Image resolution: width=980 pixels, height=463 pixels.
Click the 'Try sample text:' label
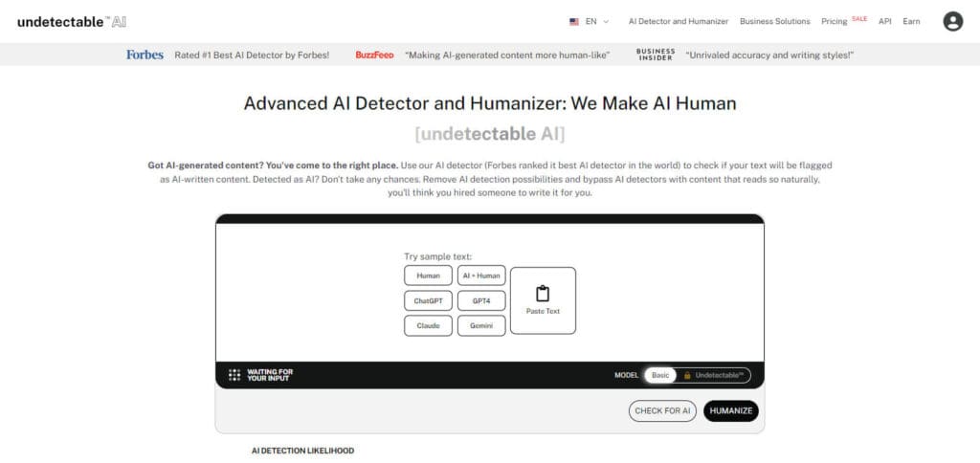coord(437,256)
